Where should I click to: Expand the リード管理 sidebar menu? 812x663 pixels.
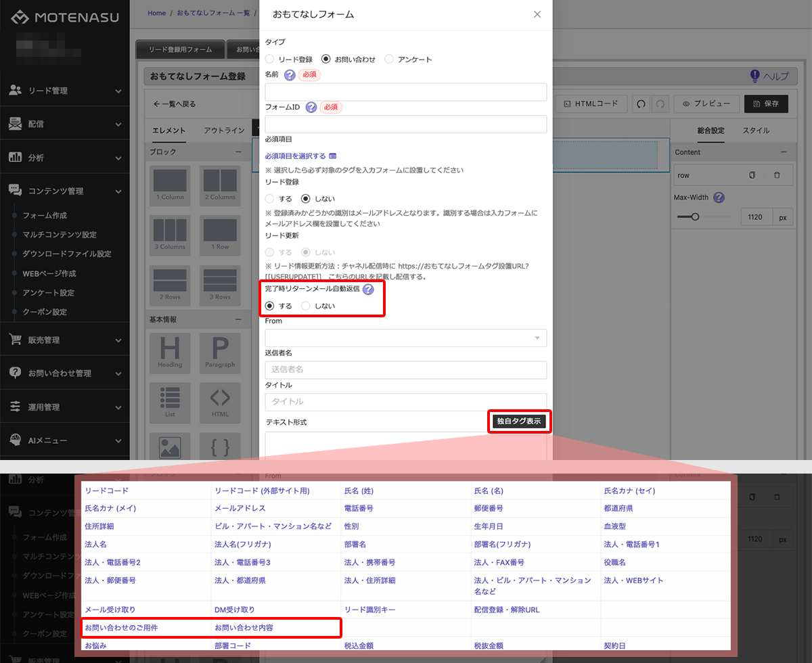pyautogui.click(x=65, y=91)
